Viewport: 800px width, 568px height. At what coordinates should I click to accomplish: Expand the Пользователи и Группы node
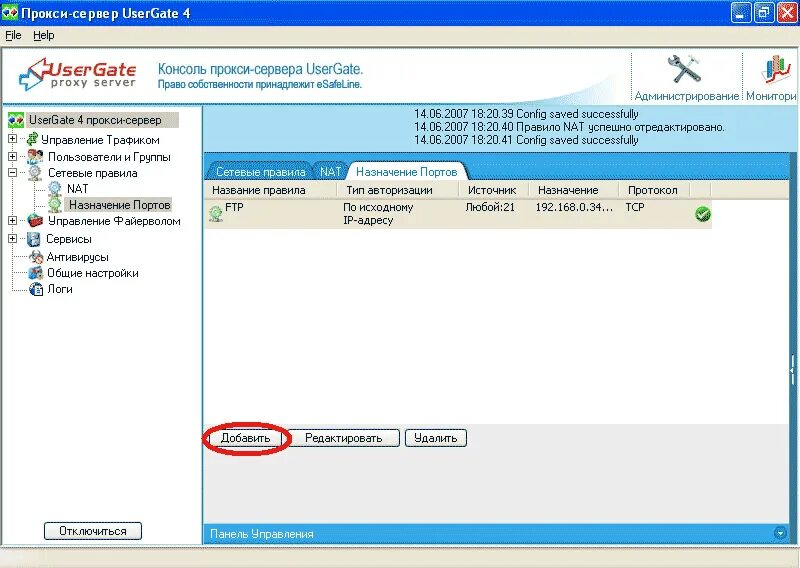click(12, 156)
